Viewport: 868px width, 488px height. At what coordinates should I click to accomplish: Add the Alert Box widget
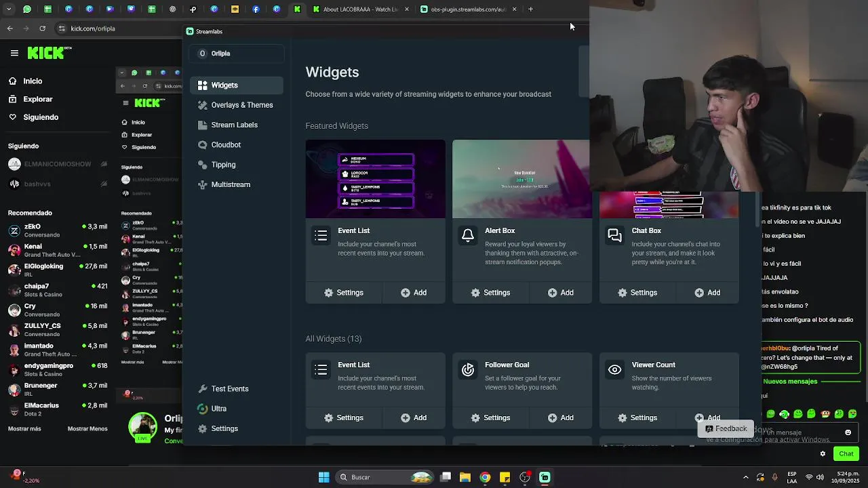pos(561,293)
